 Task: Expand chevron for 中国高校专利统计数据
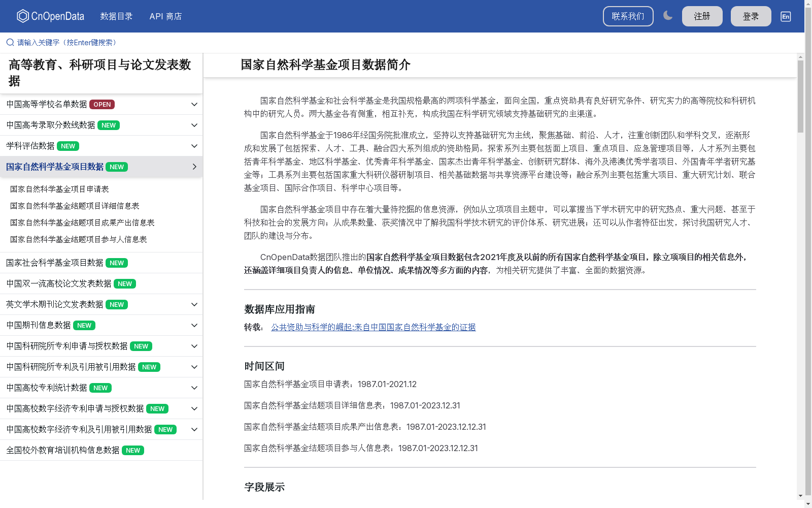pos(194,388)
